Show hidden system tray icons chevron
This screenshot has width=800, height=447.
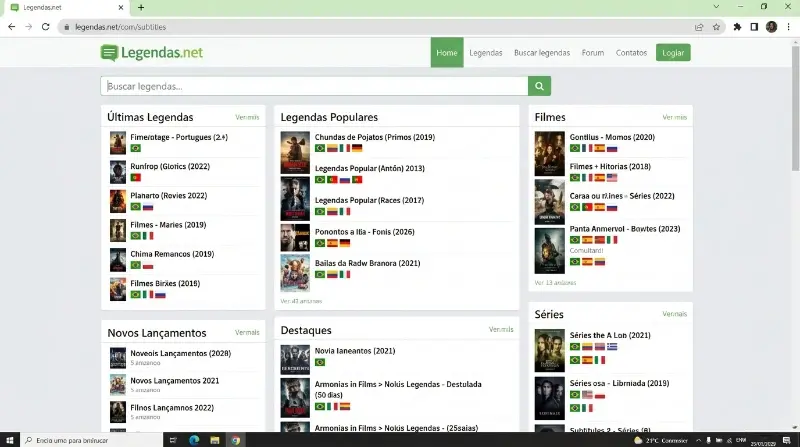click(698, 440)
